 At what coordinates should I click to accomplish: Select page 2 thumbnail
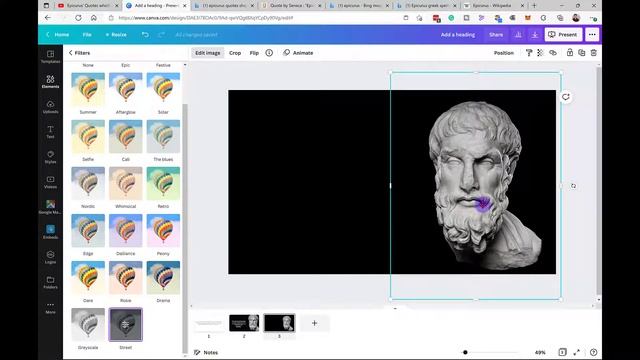[x=244, y=323]
